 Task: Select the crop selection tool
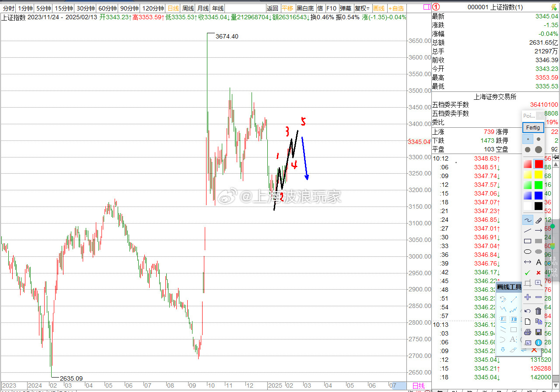(x=528, y=283)
